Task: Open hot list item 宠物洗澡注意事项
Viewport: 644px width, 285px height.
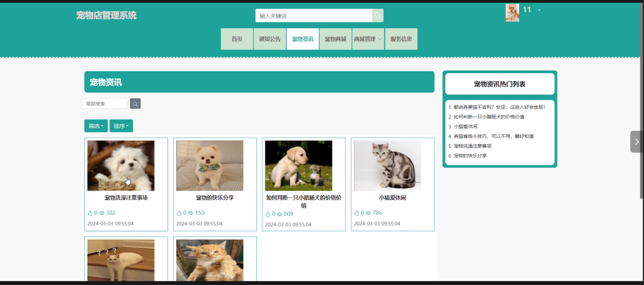Action: point(473,146)
